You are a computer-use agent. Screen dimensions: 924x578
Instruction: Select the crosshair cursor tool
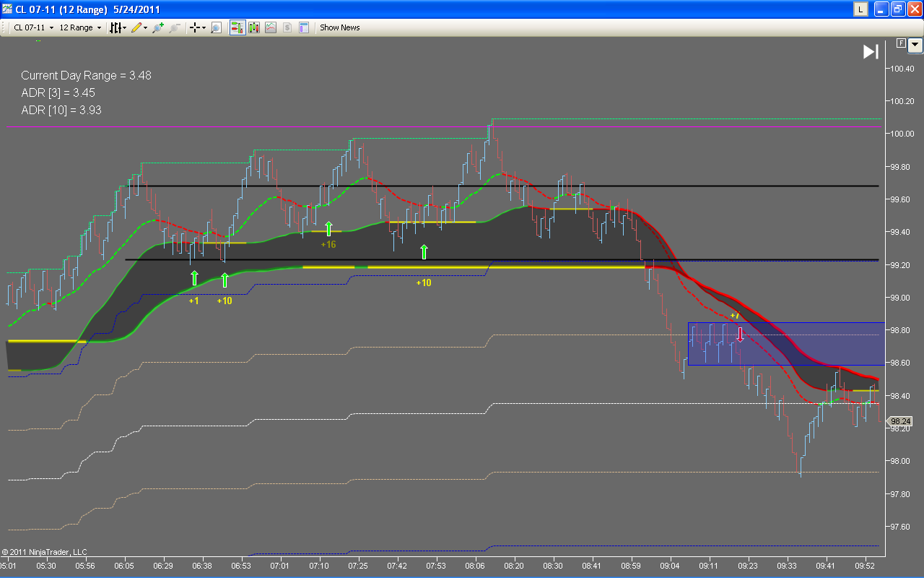tap(196, 27)
